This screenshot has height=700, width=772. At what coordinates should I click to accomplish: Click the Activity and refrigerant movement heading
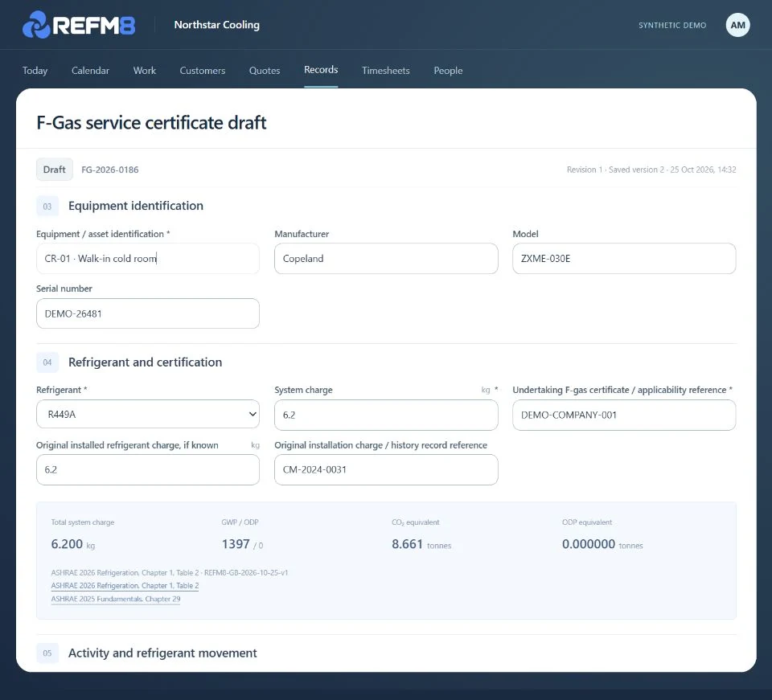coord(162,653)
